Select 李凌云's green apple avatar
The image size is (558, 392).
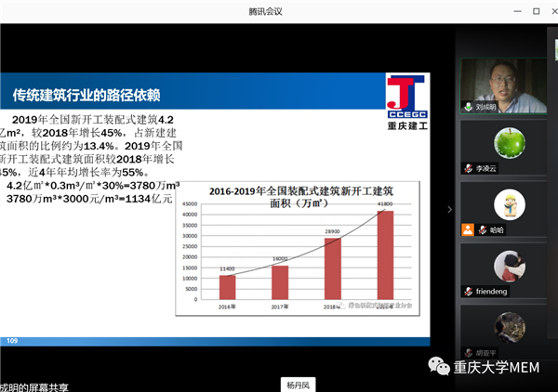tap(510, 143)
